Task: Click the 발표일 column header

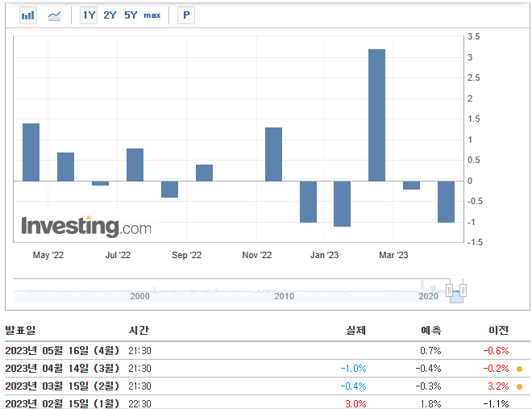Action: (x=20, y=330)
